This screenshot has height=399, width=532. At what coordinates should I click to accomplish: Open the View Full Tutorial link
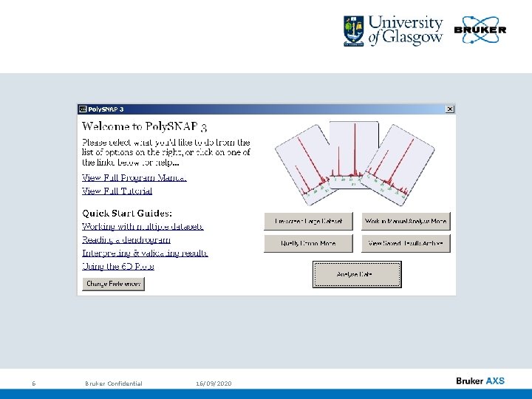pos(117,191)
